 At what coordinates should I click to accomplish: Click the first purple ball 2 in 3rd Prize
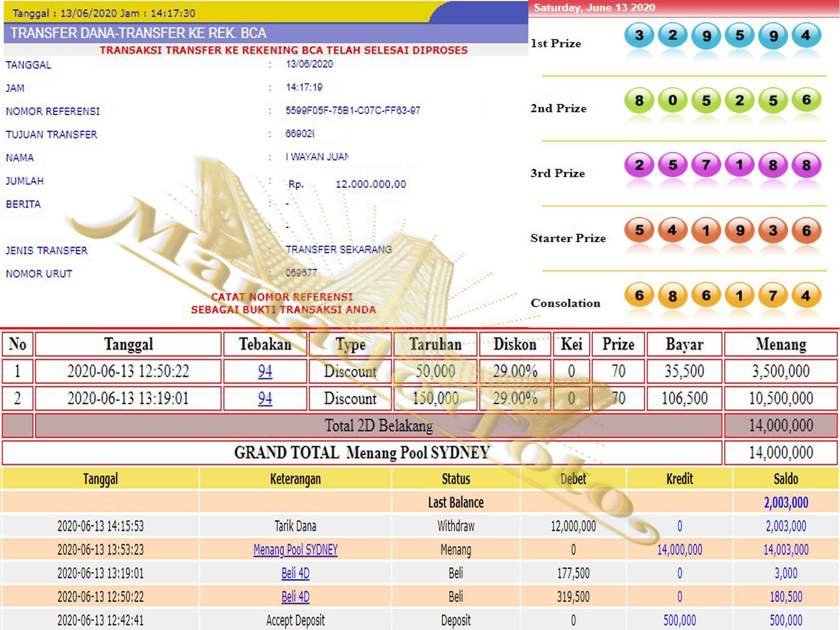[x=639, y=165]
